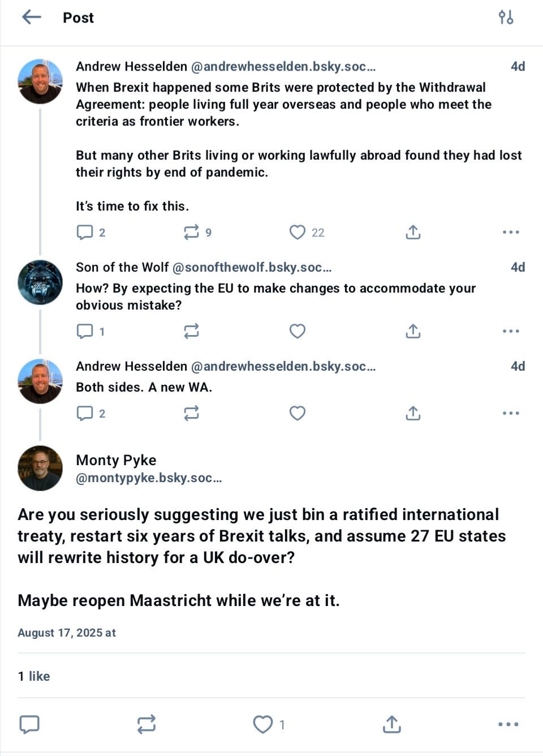Image resolution: width=543 pixels, height=756 pixels.
Task: Like the post with 22 likes
Action: tap(298, 233)
